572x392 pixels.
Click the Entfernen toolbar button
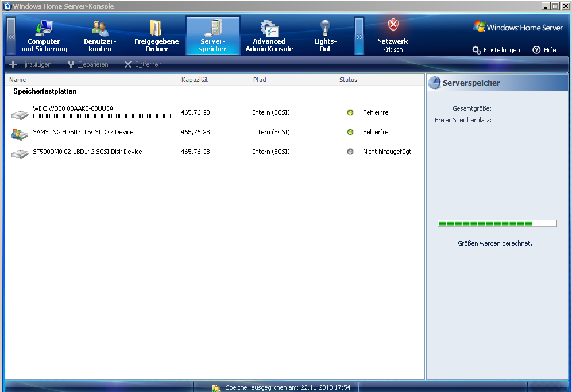(143, 64)
